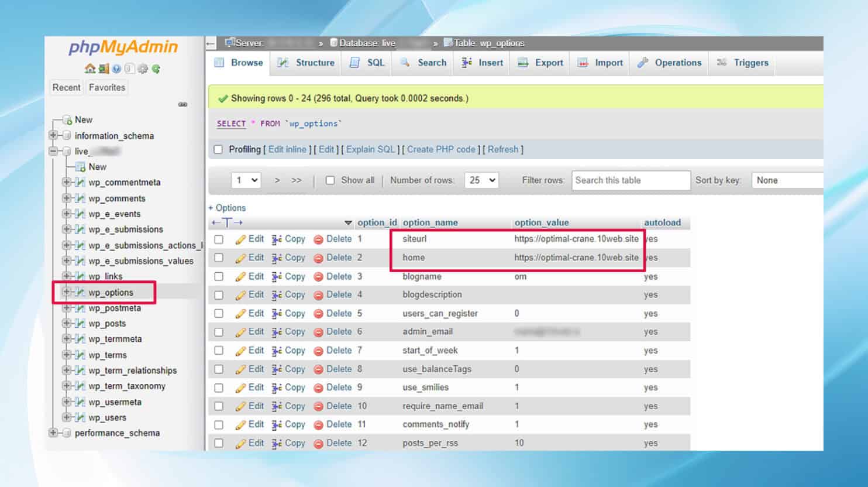Expand the wp_posts table tree node
Viewport: 868px width, 487px height.
pos(66,323)
